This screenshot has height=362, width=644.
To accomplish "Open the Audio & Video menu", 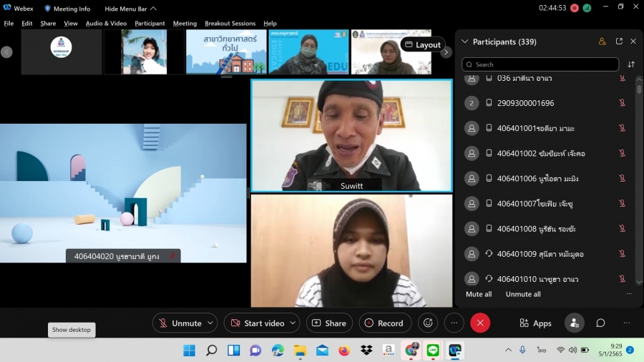I will click(x=106, y=24).
